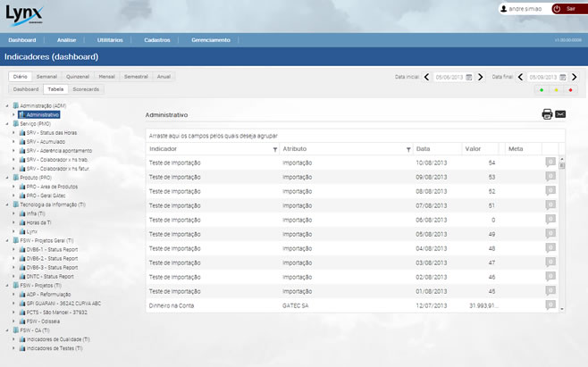Viewport: 588px width, 367px height.
Task: Click the table's vertical scrollbar down arrow
Action: coord(562,308)
